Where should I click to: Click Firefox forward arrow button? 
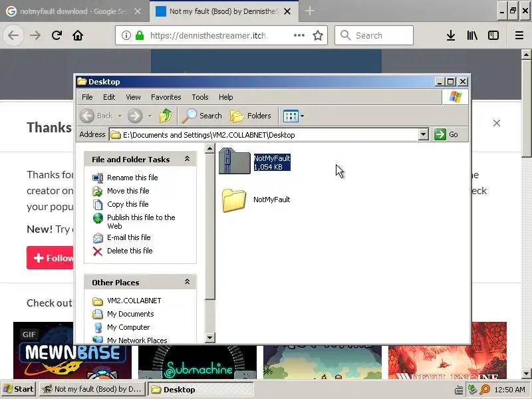[35, 35]
